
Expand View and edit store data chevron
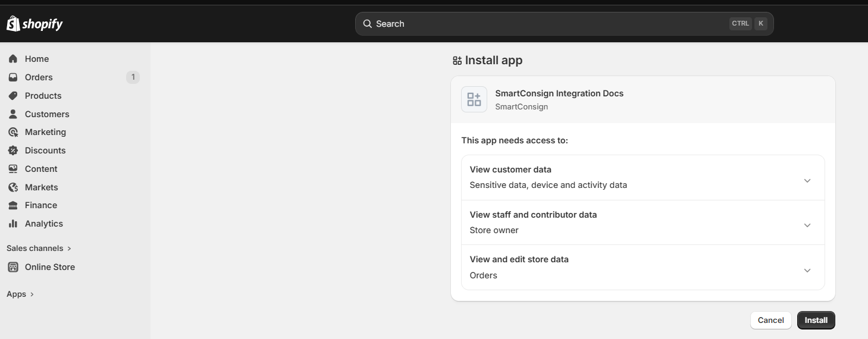[x=807, y=271]
